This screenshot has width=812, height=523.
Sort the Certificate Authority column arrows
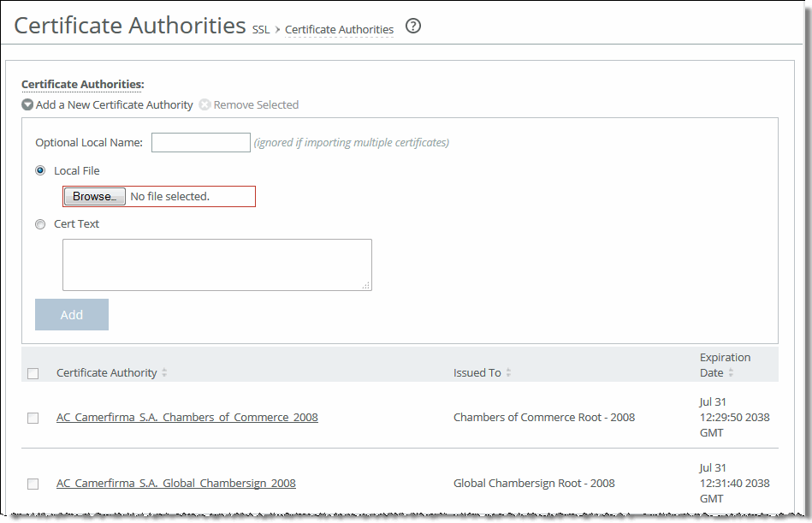point(164,372)
